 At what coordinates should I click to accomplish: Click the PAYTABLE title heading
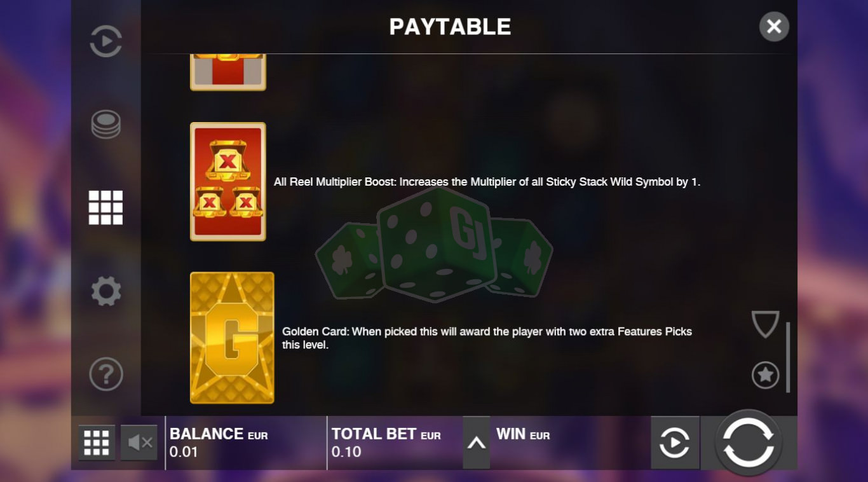pos(450,27)
